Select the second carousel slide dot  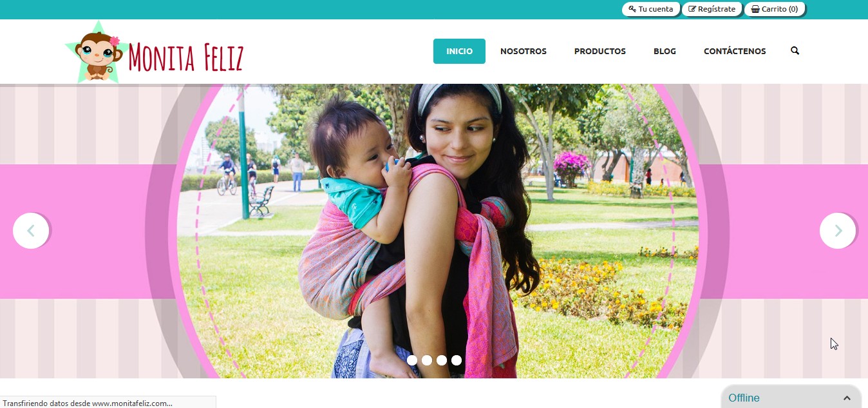pos(427,360)
